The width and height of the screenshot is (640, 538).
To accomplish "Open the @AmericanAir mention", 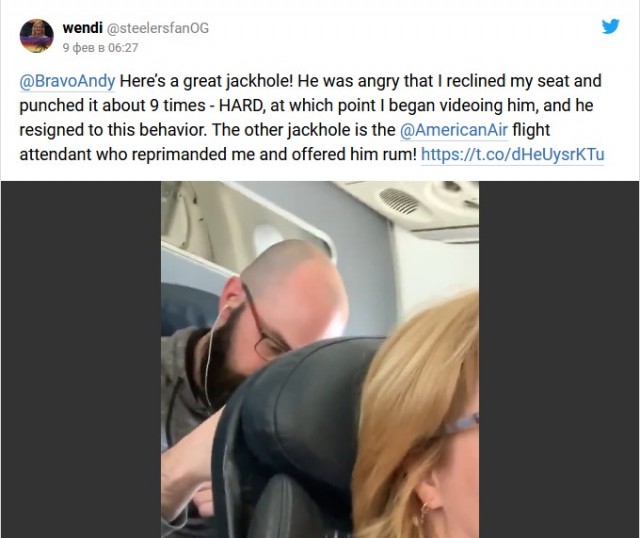I will click(454, 130).
